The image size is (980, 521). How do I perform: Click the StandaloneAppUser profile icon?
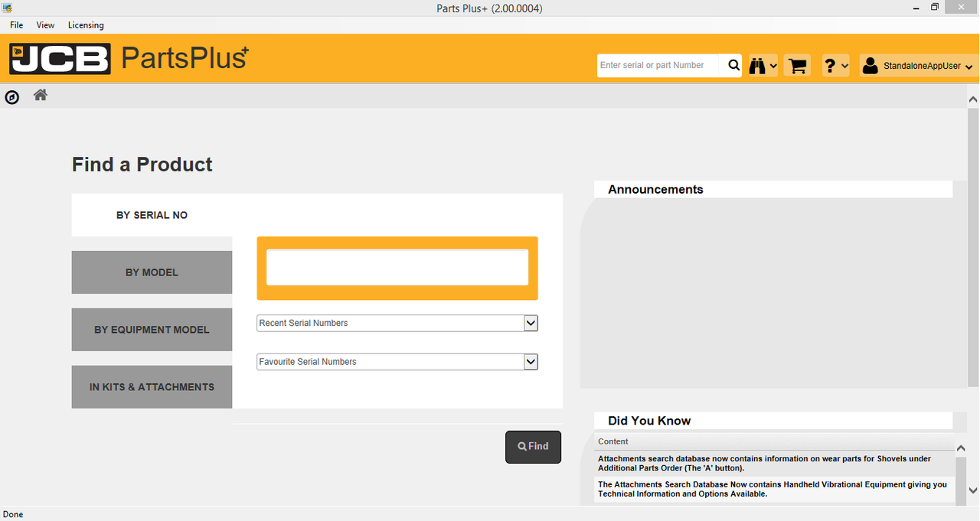coord(870,66)
